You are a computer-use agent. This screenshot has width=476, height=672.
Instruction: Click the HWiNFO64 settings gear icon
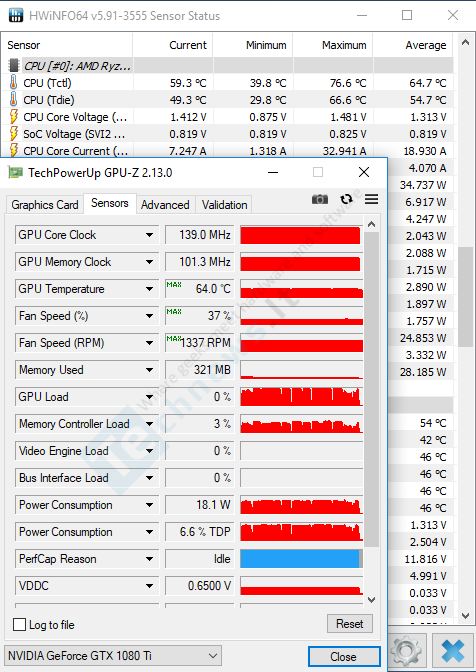[x=406, y=651]
